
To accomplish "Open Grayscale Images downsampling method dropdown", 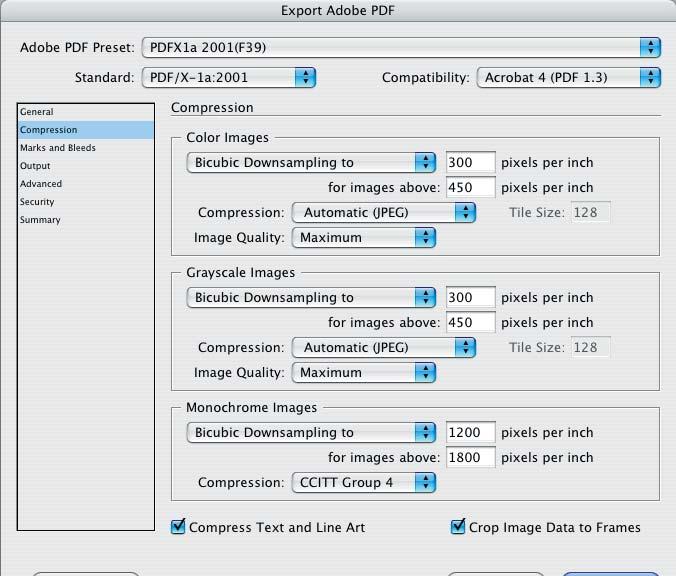I will 311,297.
